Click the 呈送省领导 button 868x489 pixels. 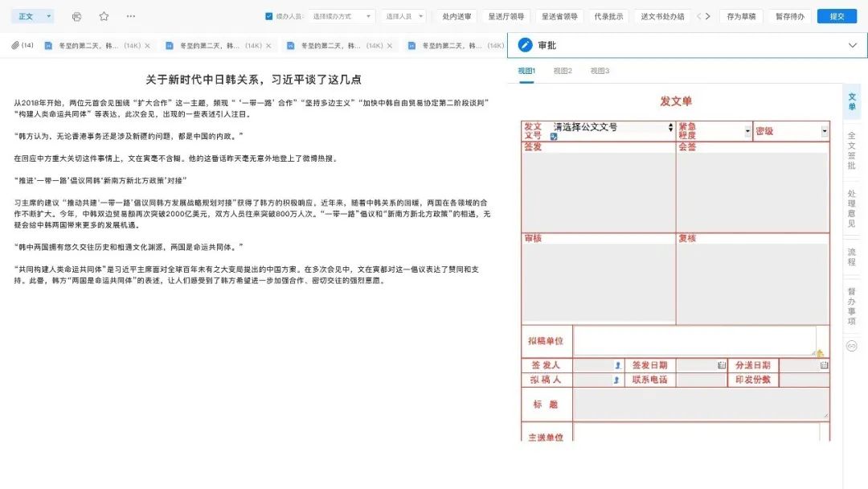coord(559,17)
